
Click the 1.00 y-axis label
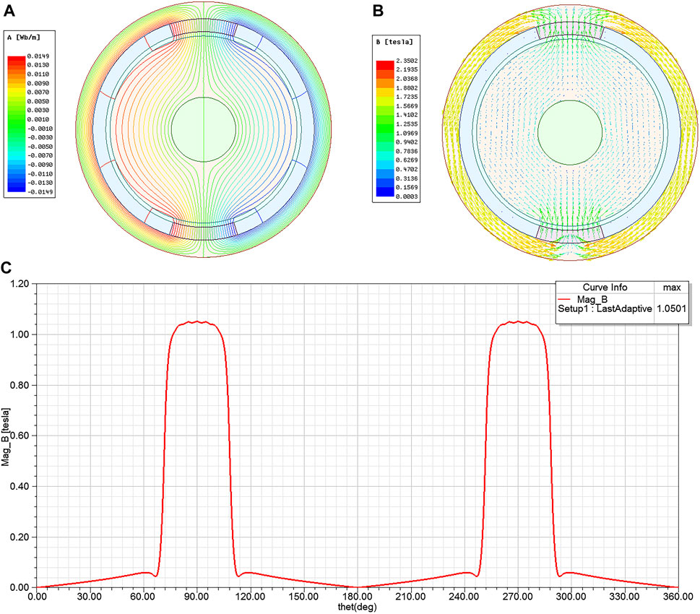pyautogui.click(x=20, y=334)
